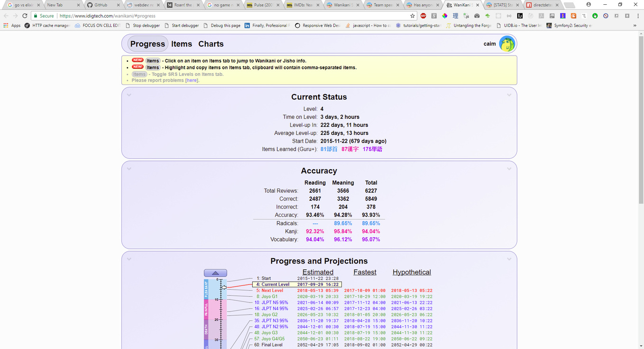The image size is (644, 349).
Task: Close the New Tab browser tab
Action: (x=78, y=5)
